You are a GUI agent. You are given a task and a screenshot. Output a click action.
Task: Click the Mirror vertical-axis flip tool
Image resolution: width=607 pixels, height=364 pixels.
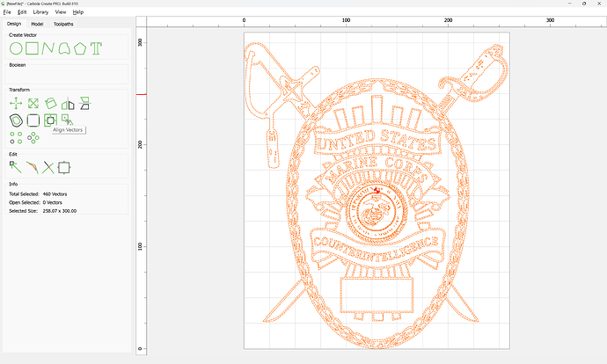(68, 104)
